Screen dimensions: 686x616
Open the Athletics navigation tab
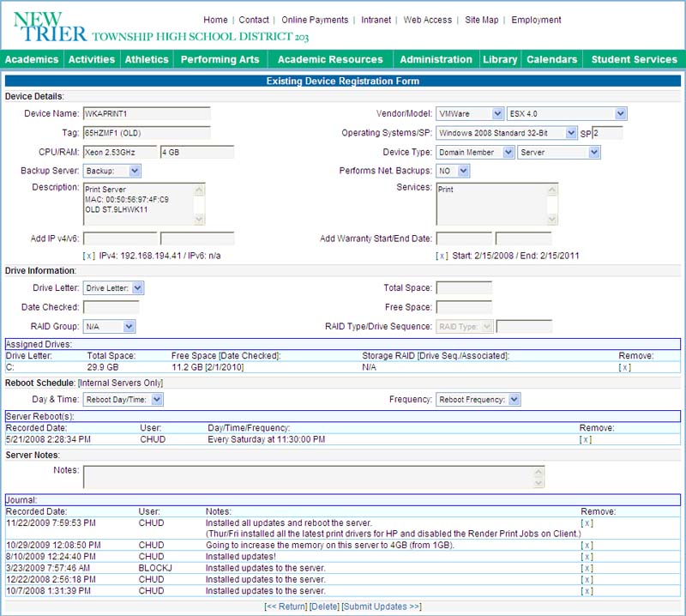(x=147, y=59)
